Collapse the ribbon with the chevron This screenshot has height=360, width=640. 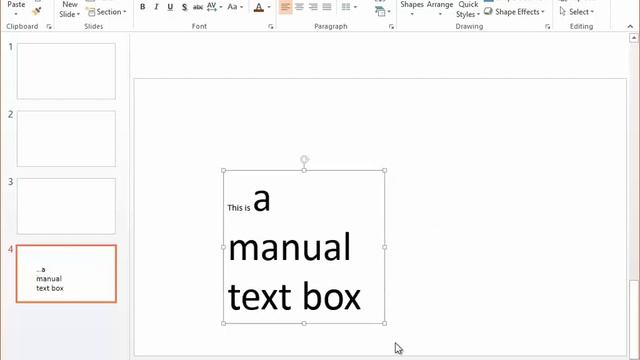630,27
